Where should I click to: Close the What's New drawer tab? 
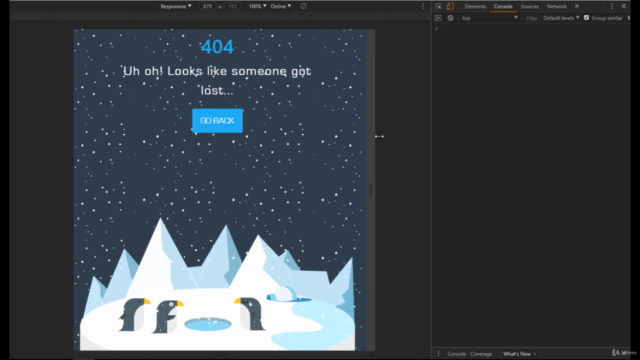(x=535, y=354)
